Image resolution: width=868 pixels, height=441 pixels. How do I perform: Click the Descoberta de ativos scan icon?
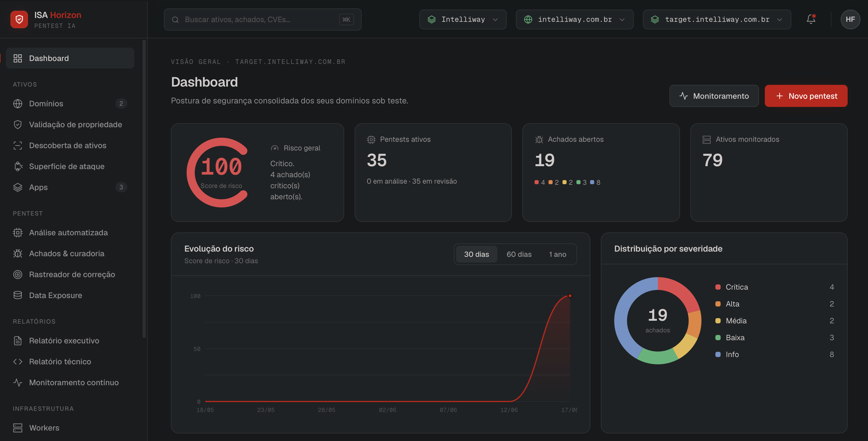click(x=17, y=146)
